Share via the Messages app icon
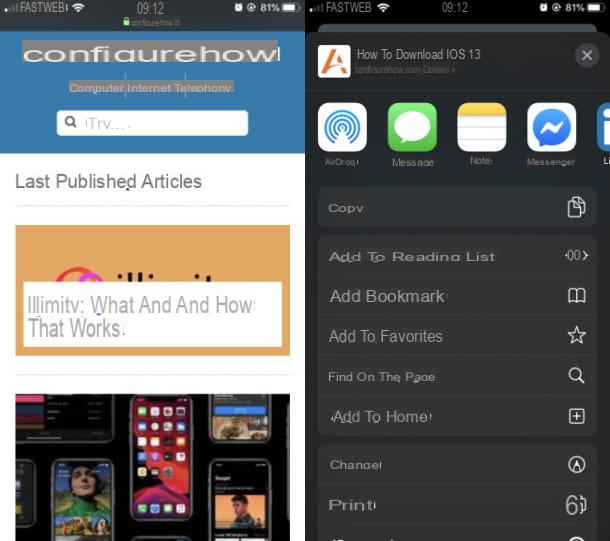This screenshot has width=610, height=541. pyautogui.click(x=412, y=127)
